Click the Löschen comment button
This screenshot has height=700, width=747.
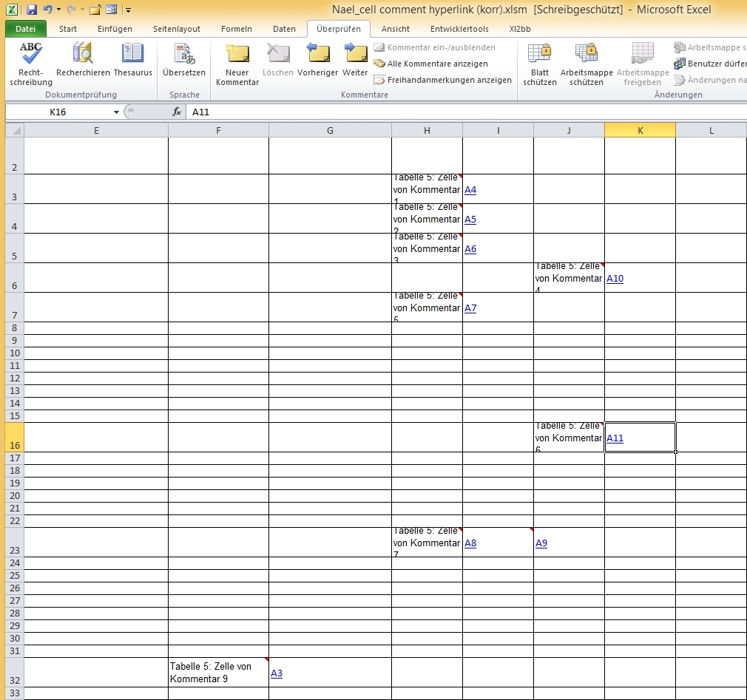(x=278, y=60)
